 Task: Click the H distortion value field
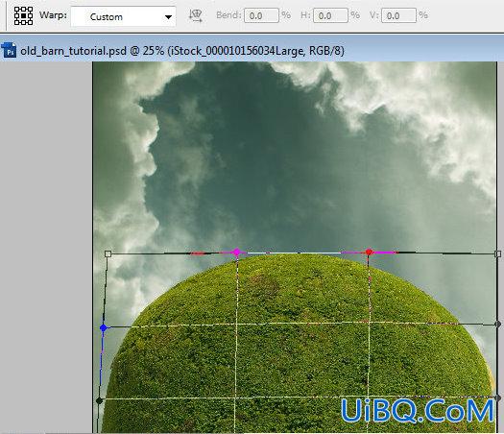tap(330, 15)
